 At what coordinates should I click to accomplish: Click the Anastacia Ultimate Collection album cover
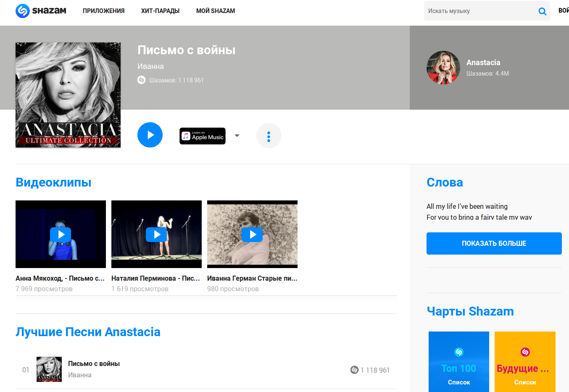(x=68, y=95)
